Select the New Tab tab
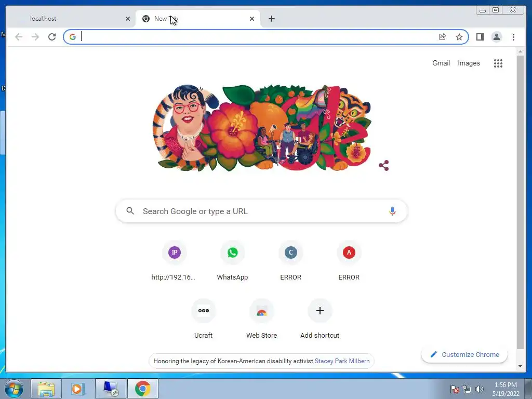The width and height of the screenshot is (532, 399). point(198,19)
